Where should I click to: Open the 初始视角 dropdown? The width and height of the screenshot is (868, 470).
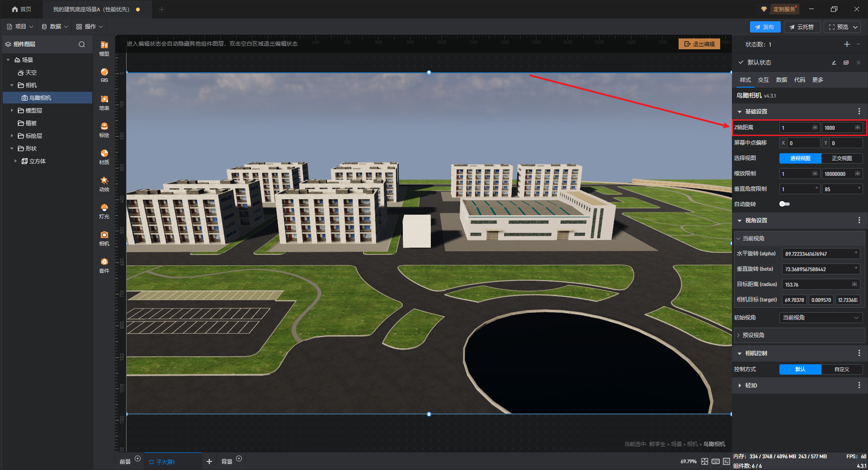(x=820, y=318)
